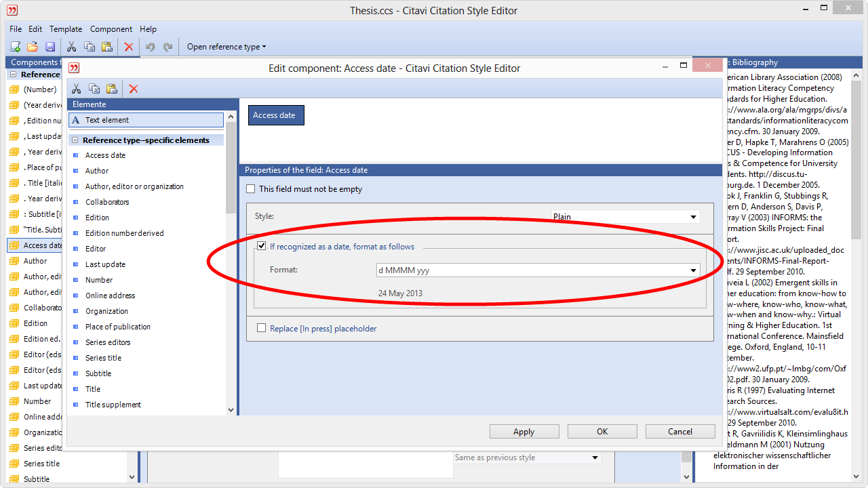Click the Delete icon in Edit component dialog
Screen dimensions: 868x488
click(x=134, y=89)
